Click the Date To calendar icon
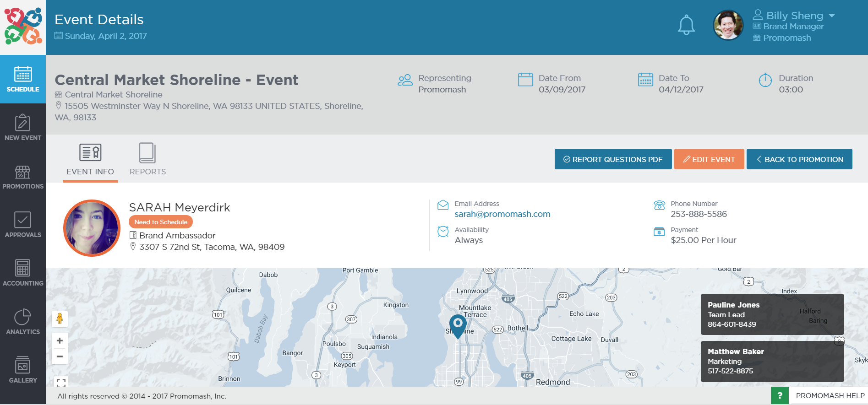Screen dimensions: 868x405 point(645,80)
